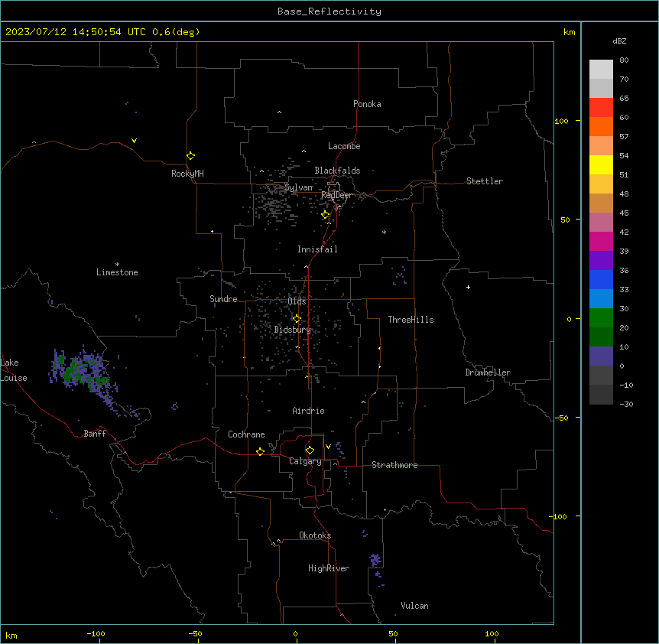Select the RockyMH label
Image resolution: width=659 pixels, height=644 pixels.
pos(187,174)
